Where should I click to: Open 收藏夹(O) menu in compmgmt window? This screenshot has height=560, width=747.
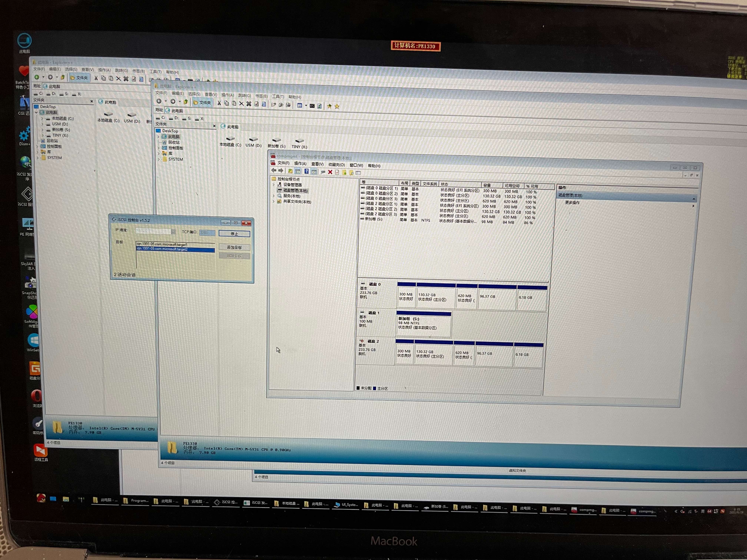(336, 165)
